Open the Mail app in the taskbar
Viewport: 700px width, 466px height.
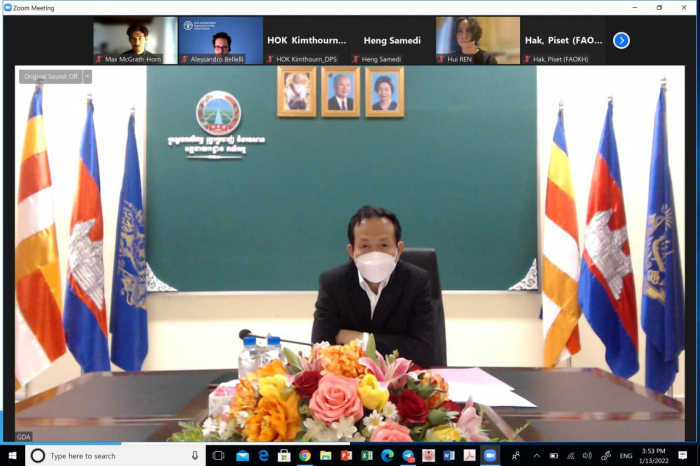[242, 456]
